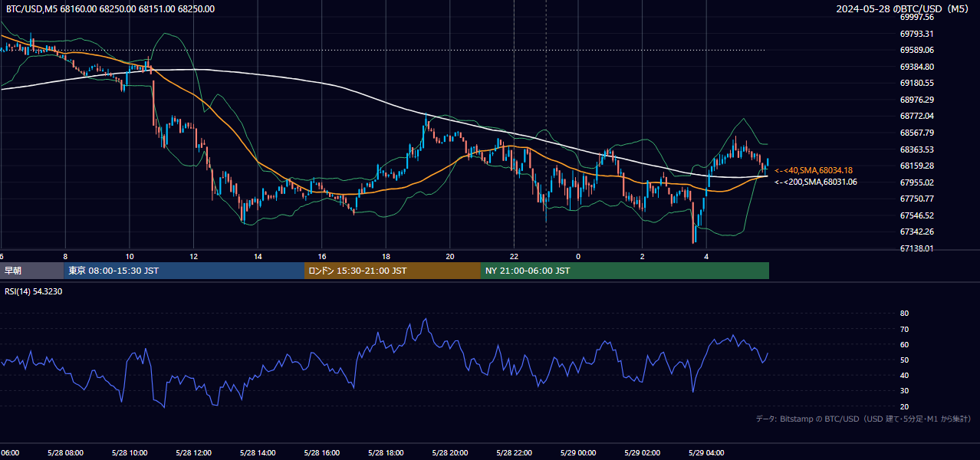Image resolution: width=980 pixels, height=460 pixels.
Task: Select the NY 21:00-06:00 JST session bar
Action: point(625,271)
